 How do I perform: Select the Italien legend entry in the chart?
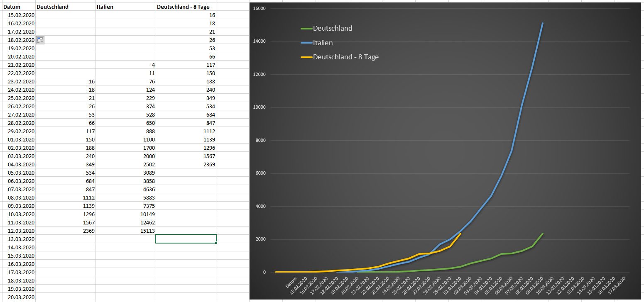[x=323, y=43]
